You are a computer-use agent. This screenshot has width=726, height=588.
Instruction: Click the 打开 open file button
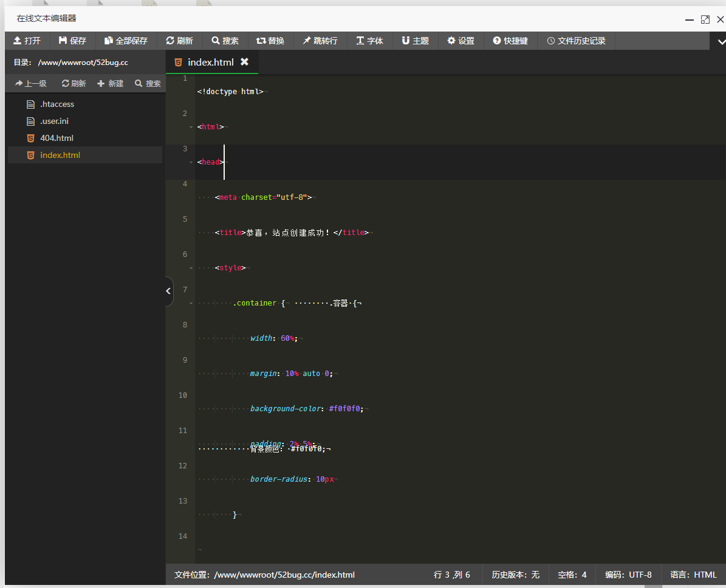pos(27,41)
